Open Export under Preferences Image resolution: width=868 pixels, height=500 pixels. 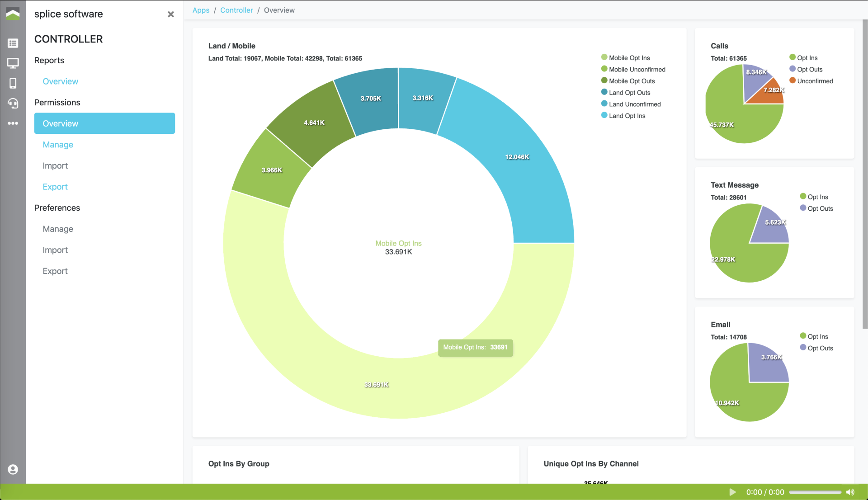(55, 271)
